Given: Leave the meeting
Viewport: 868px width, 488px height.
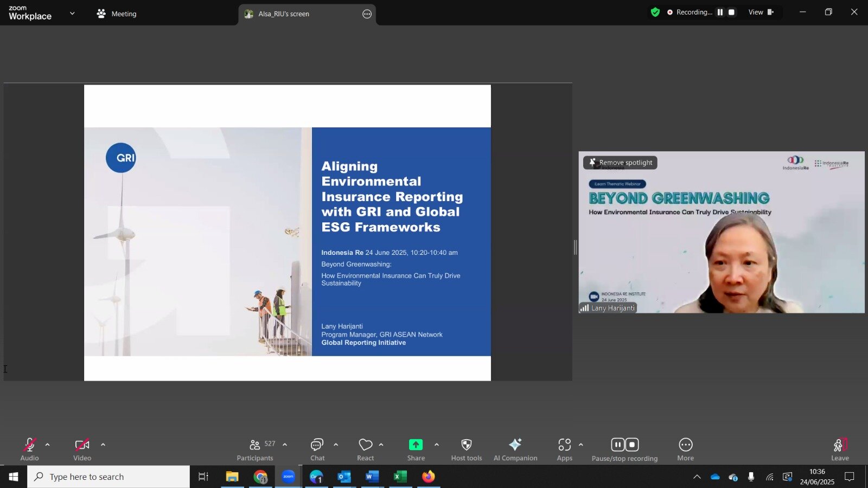Looking at the screenshot, I should click(840, 450).
